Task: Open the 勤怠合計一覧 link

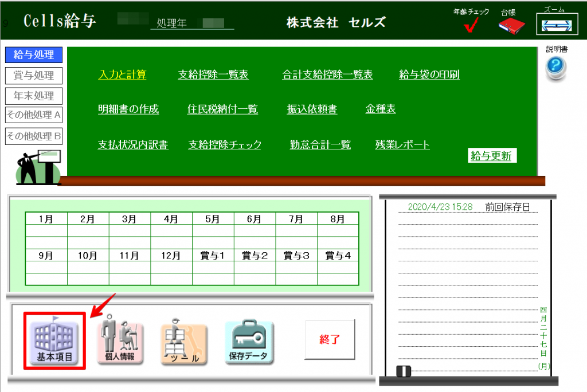Action: tap(320, 144)
